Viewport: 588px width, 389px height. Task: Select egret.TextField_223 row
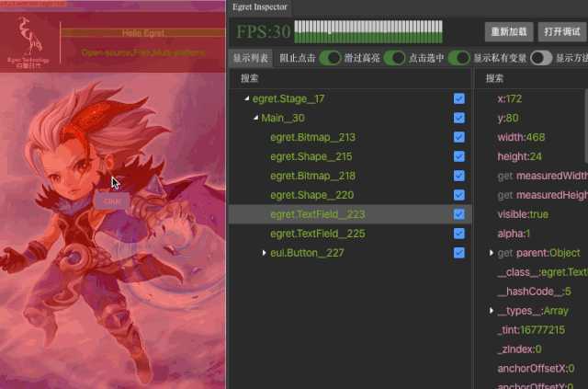[350, 214]
